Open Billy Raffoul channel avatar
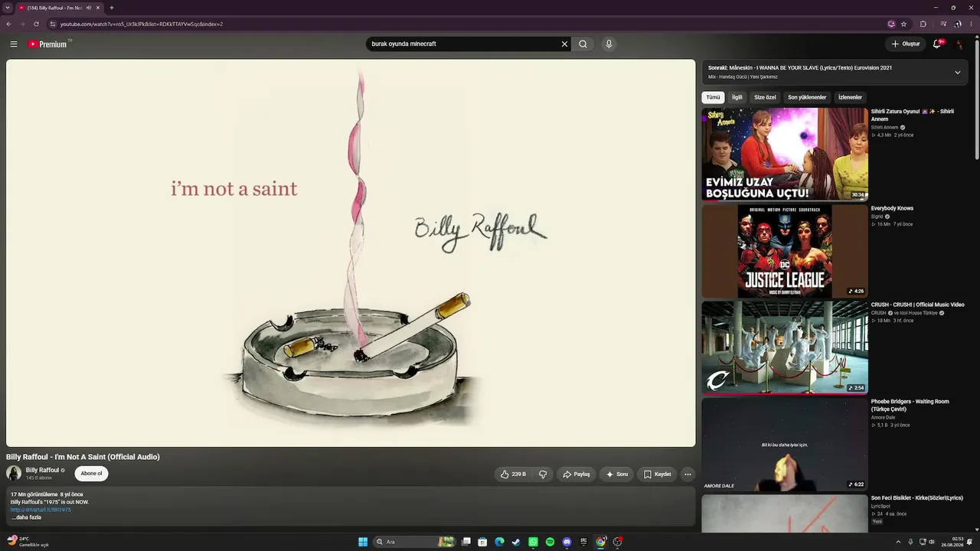The width and height of the screenshot is (980, 551). click(x=14, y=474)
